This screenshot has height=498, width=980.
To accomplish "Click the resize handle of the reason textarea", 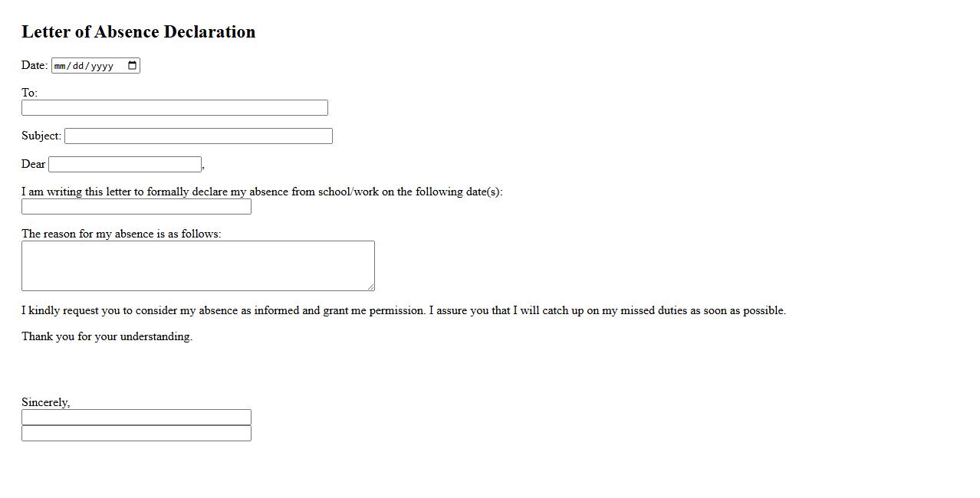I will point(370,287).
